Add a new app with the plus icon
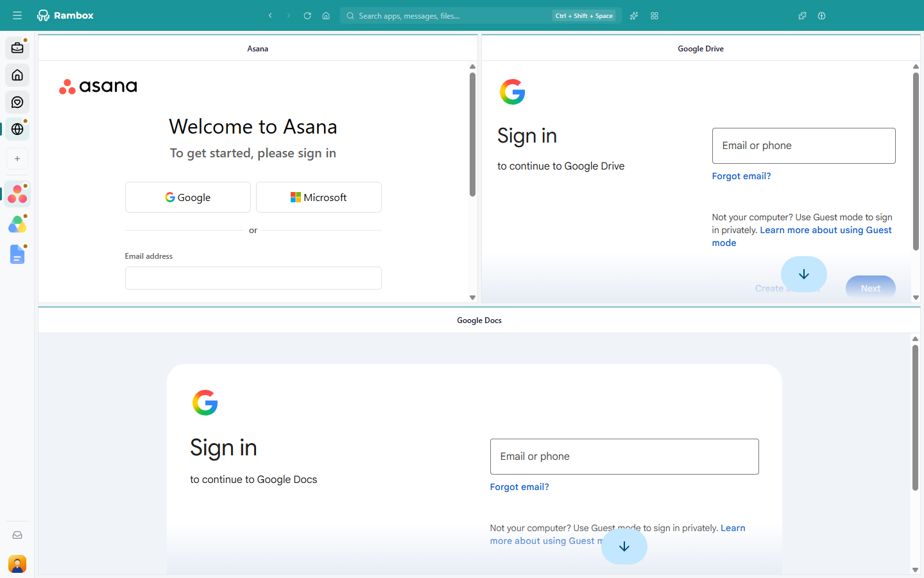The width and height of the screenshot is (924, 578). [x=17, y=159]
